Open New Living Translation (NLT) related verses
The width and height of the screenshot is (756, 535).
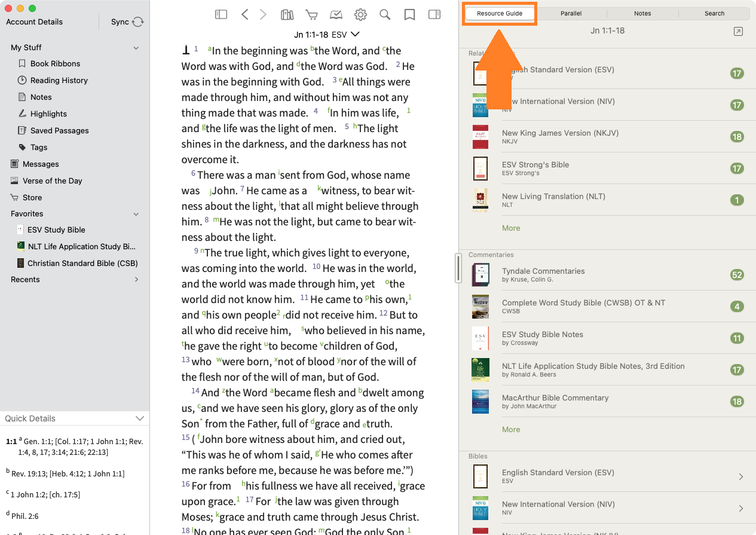click(607, 200)
